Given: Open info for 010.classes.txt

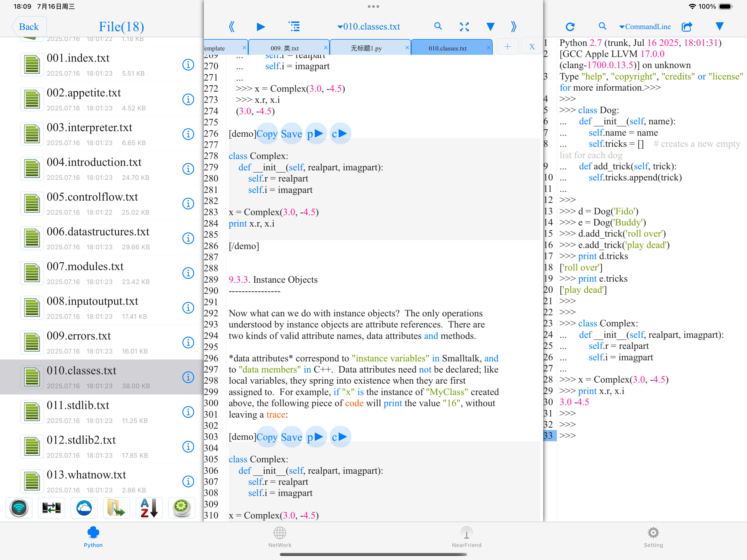Looking at the screenshot, I should coord(188,377).
